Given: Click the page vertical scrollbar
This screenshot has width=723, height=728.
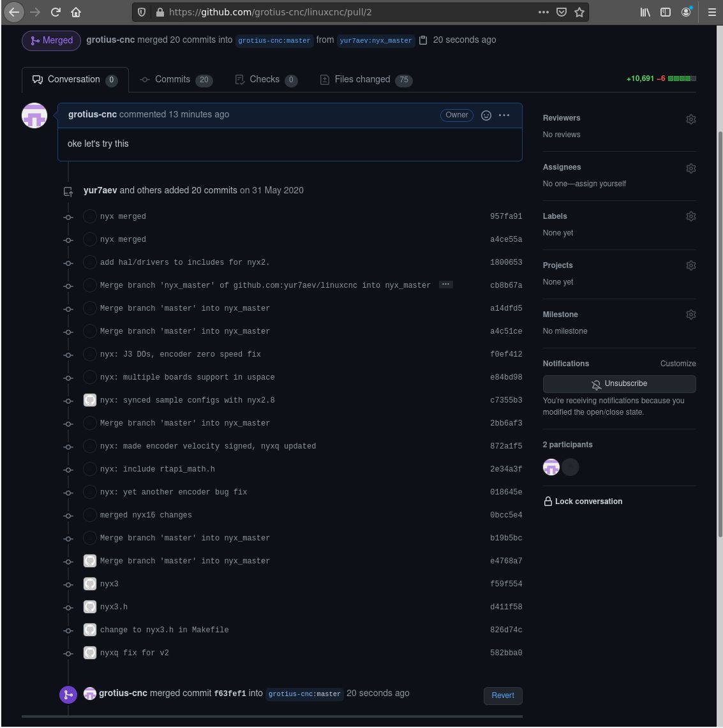Looking at the screenshot, I should click(720, 334).
